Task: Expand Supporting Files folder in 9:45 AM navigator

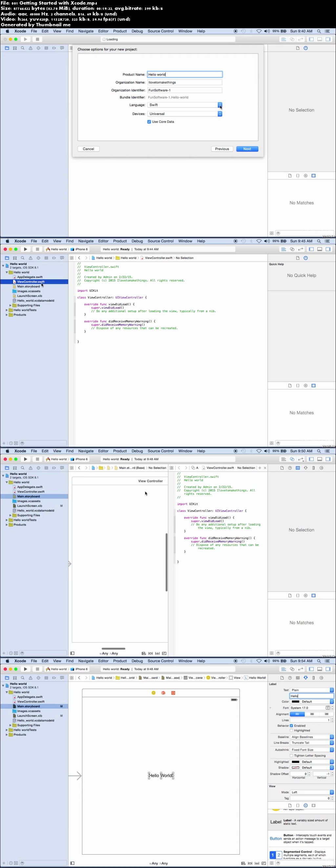Action: 10,305
